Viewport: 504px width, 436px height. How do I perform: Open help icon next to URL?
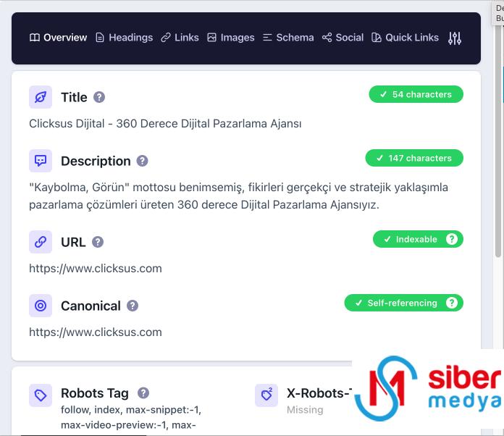(x=98, y=242)
